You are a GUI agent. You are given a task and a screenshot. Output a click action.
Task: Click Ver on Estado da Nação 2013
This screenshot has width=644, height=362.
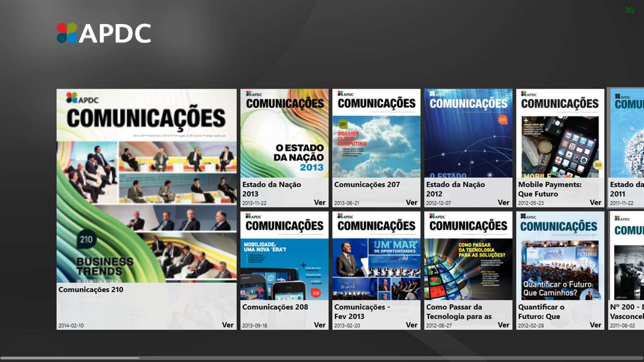point(320,202)
